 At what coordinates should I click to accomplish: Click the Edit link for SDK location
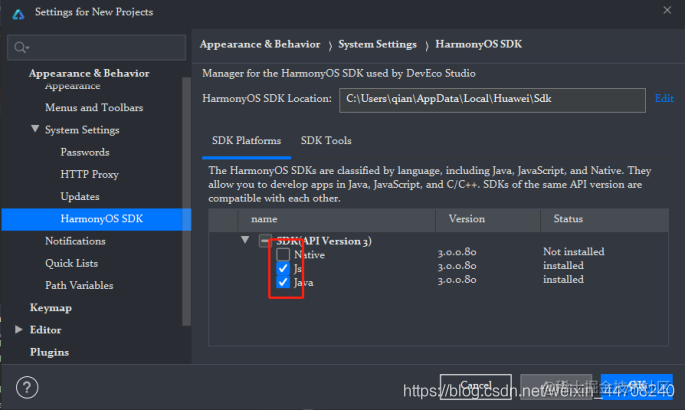(x=664, y=99)
